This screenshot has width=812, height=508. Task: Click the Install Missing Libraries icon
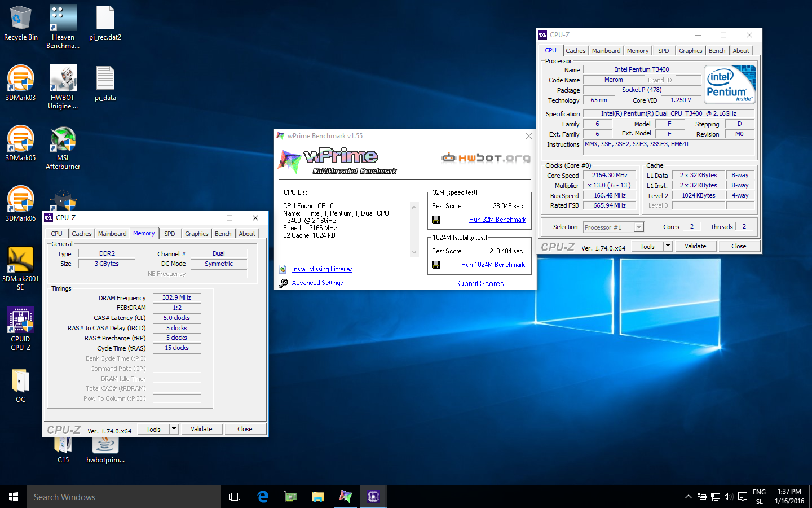[x=283, y=269]
